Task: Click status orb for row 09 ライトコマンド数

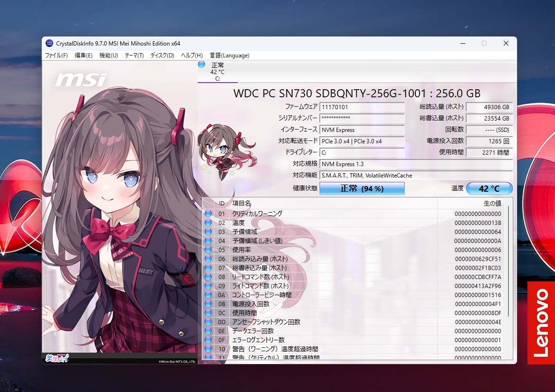Action: point(208,286)
